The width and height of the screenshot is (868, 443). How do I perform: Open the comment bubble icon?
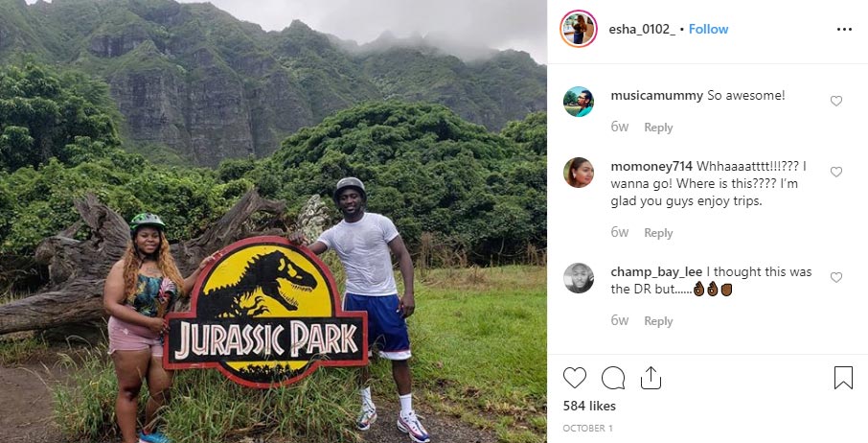pyautogui.click(x=613, y=378)
